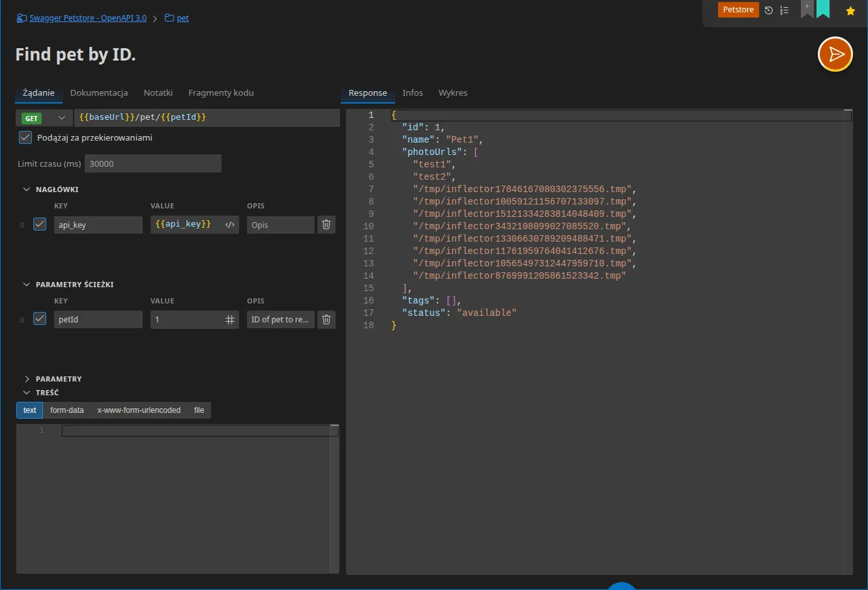Screen dimensions: 868x590
Task: Click the petId key field
Action: point(98,319)
